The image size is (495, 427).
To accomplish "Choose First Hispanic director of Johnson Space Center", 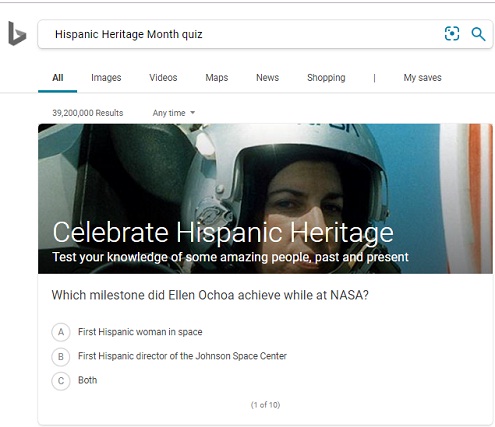I will tap(182, 356).
